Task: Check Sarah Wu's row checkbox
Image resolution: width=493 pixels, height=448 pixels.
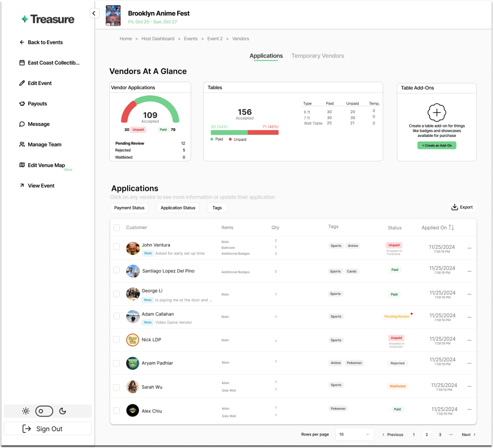Action: click(117, 387)
